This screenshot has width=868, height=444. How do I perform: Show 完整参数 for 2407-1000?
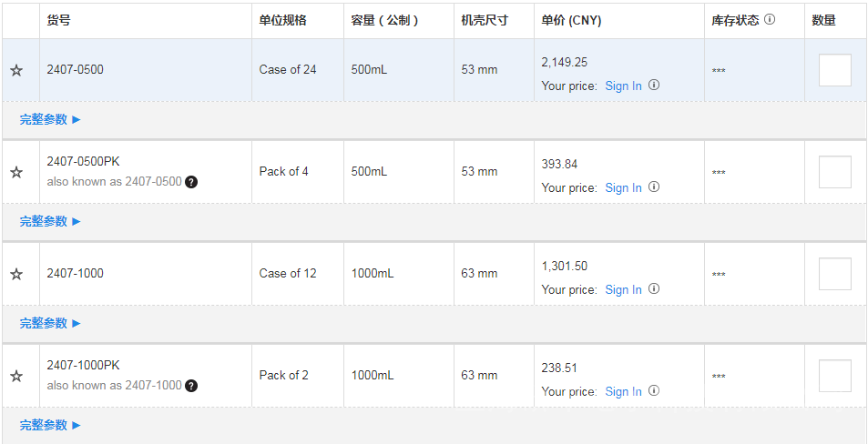[x=50, y=323]
